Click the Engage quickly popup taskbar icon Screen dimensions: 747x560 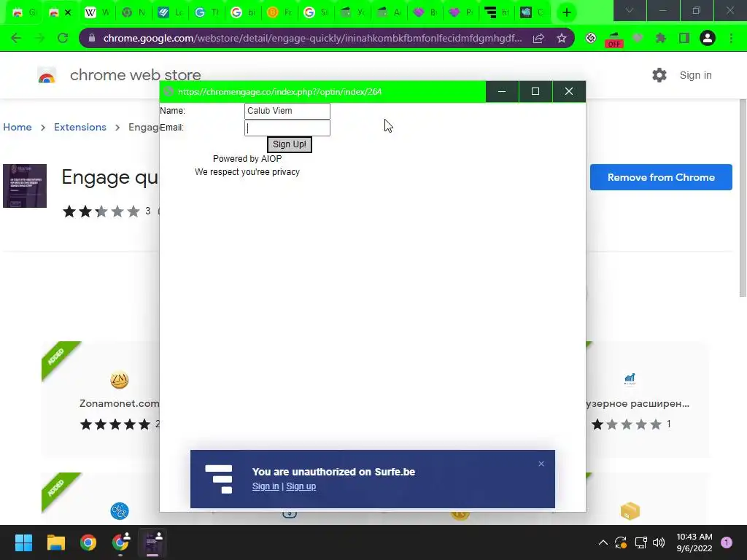click(x=153, y=542)
